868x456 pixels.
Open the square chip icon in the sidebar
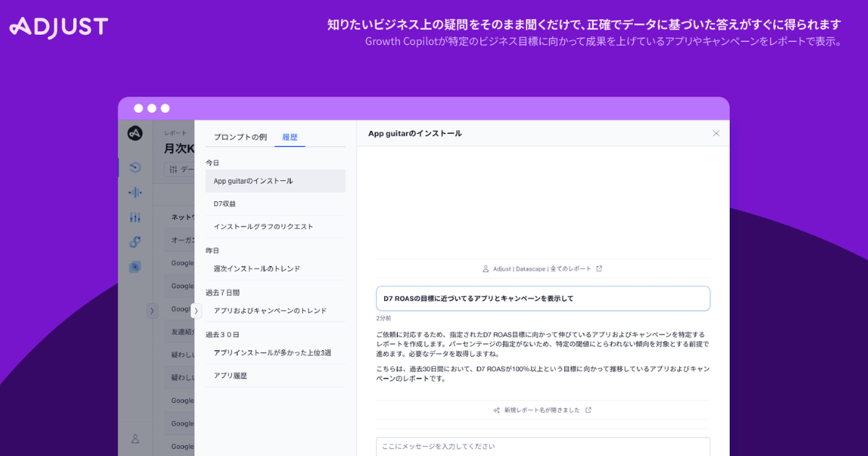click(x=135, y=266)
